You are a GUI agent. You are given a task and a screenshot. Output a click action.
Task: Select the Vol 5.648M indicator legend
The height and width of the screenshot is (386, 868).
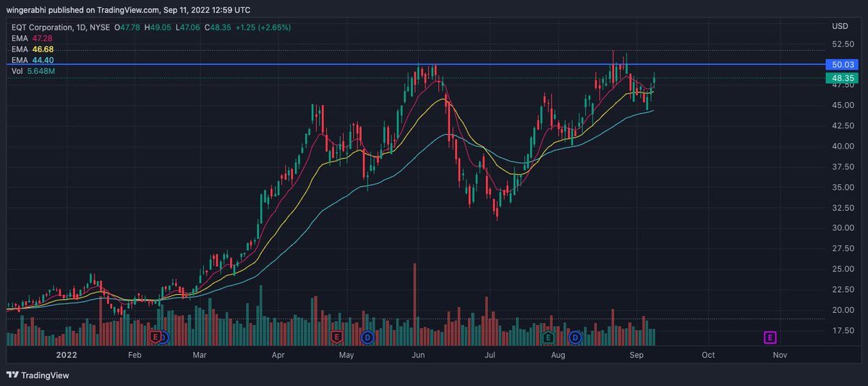tap(33, 71)
